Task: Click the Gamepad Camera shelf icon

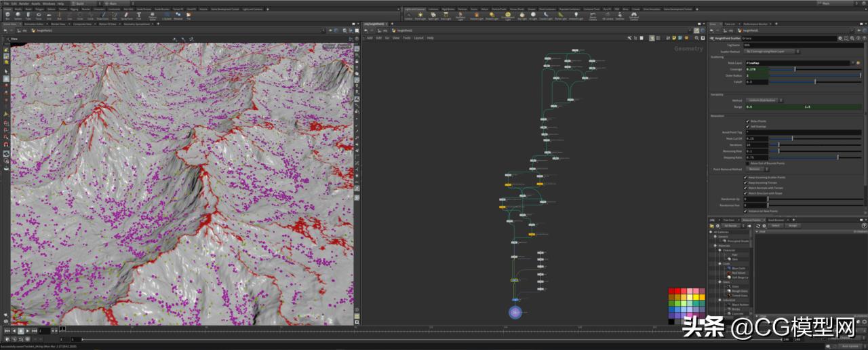Action: click(x=633, y=16)
